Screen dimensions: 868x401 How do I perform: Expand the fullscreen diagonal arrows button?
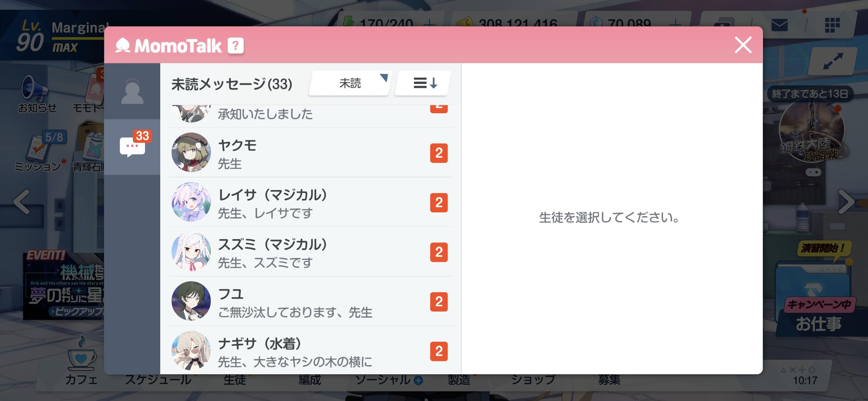[833, 61]
